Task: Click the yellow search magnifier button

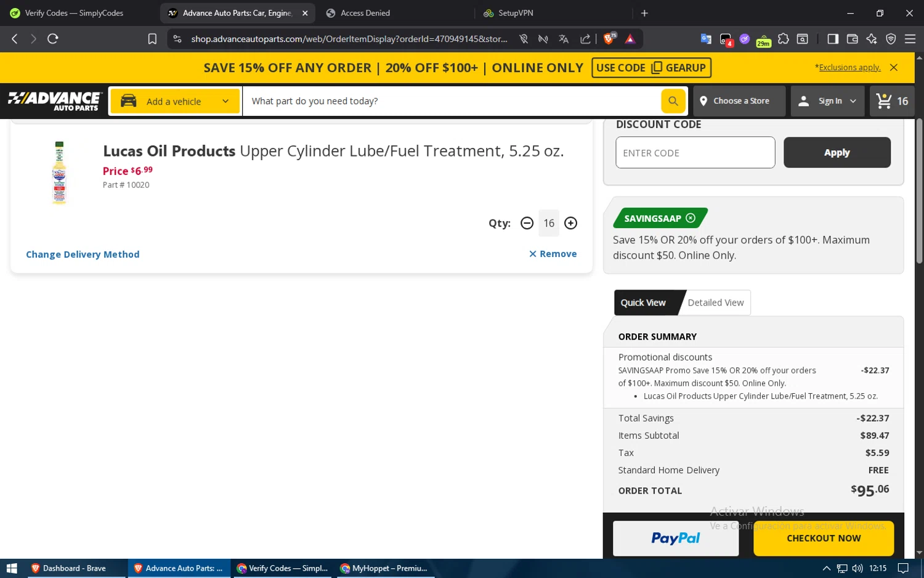Action: pyautogui.click(x=673, y=101)
